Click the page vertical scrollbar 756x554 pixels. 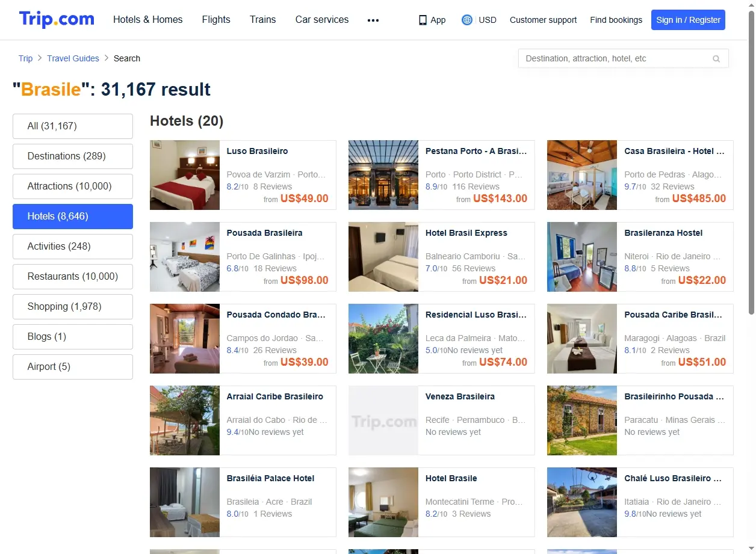coord(751,162)
